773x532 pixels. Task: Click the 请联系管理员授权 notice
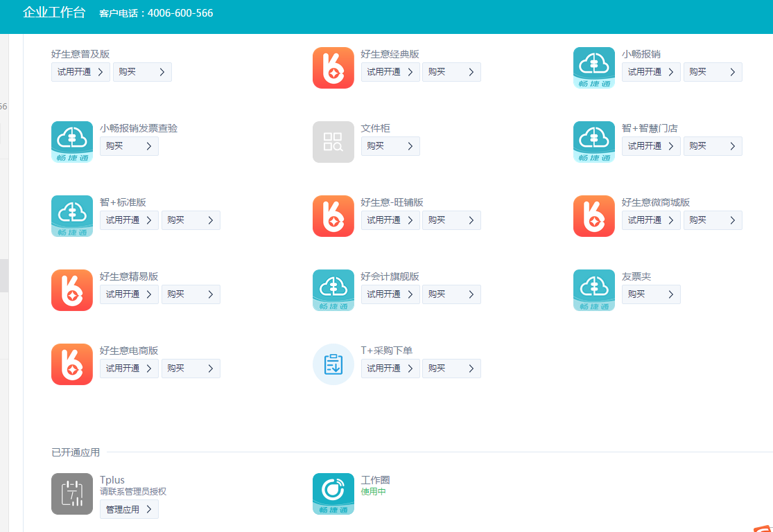(133, 492)
